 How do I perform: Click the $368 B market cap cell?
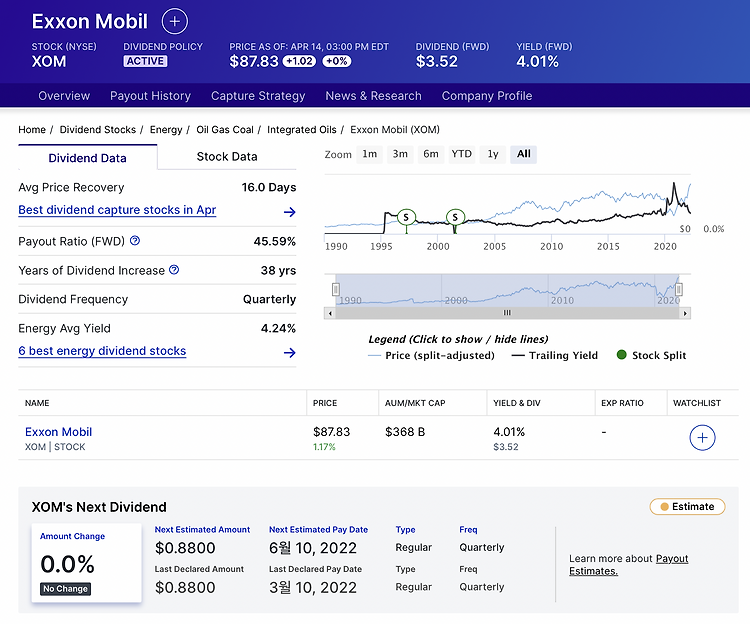tap(405, 432)
